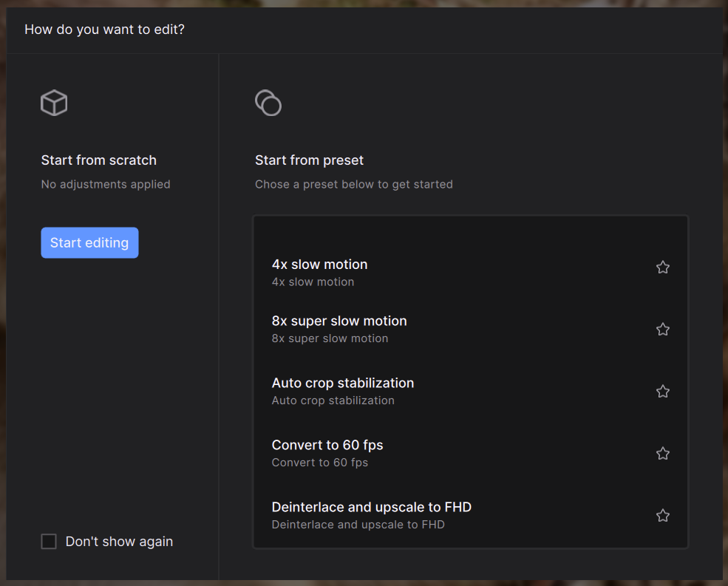
Task: Click the cube icon above Start from scratch
Action: [x=54, y=103]
